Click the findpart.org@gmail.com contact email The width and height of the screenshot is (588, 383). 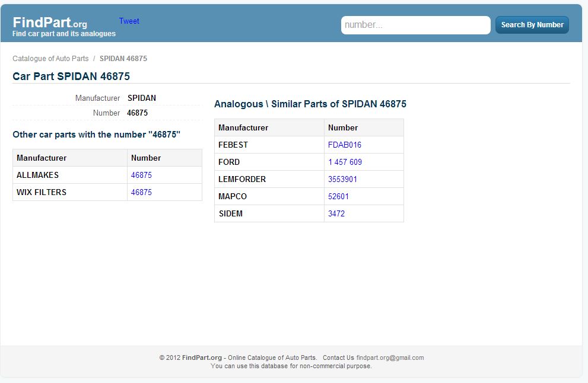pos(390,358)
